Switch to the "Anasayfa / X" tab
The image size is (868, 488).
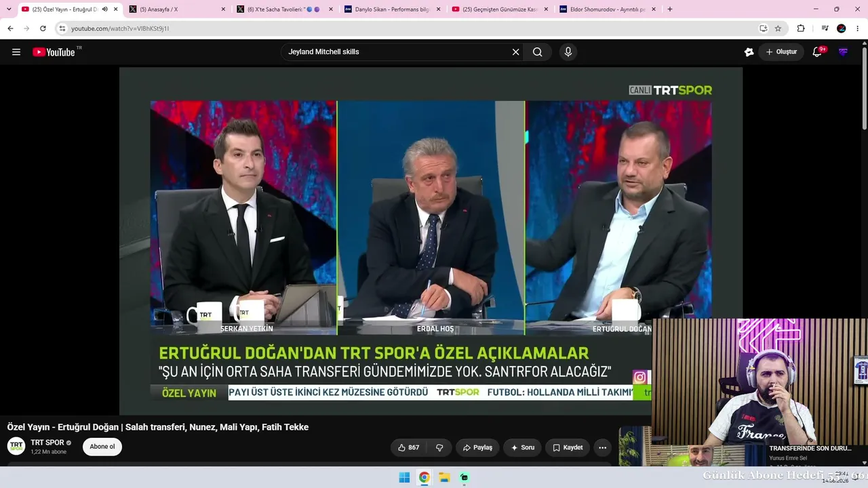pyautogui.click(x=178, y=9)
